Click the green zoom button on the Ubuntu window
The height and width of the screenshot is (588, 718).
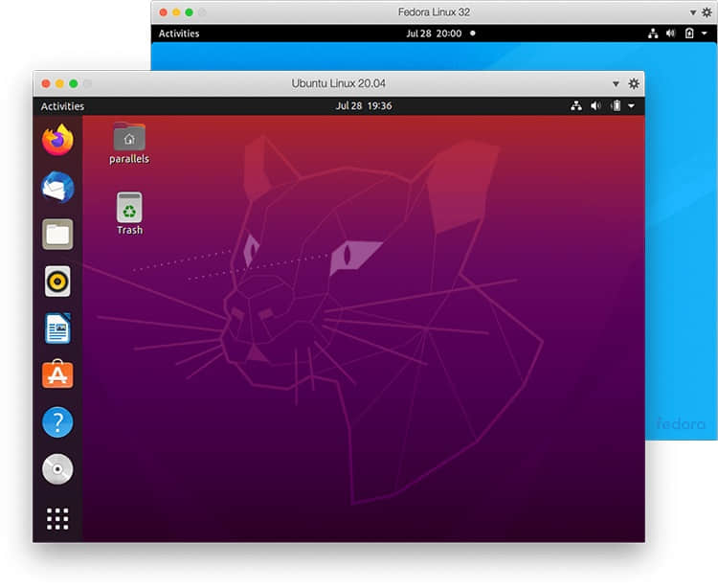[x=74, y=83]
